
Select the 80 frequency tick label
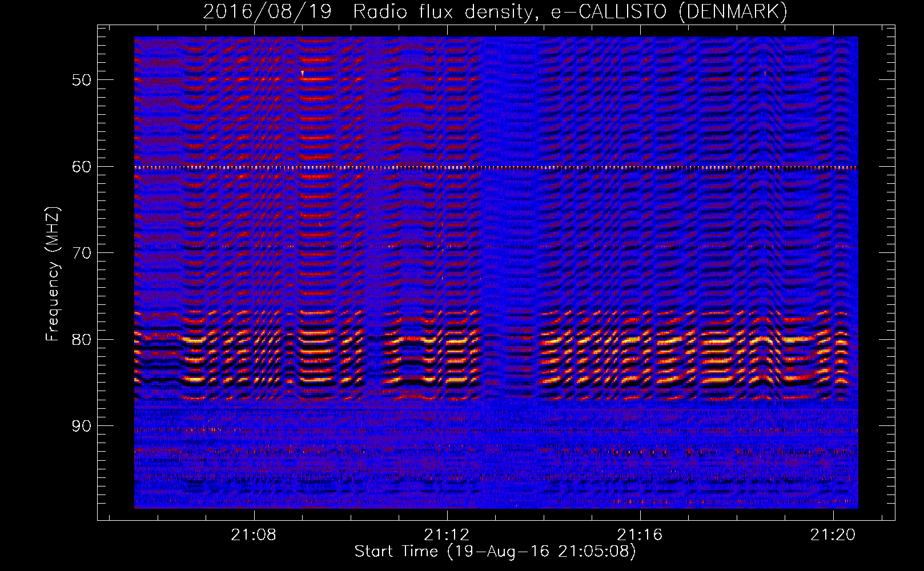click(x=82, y=340)
